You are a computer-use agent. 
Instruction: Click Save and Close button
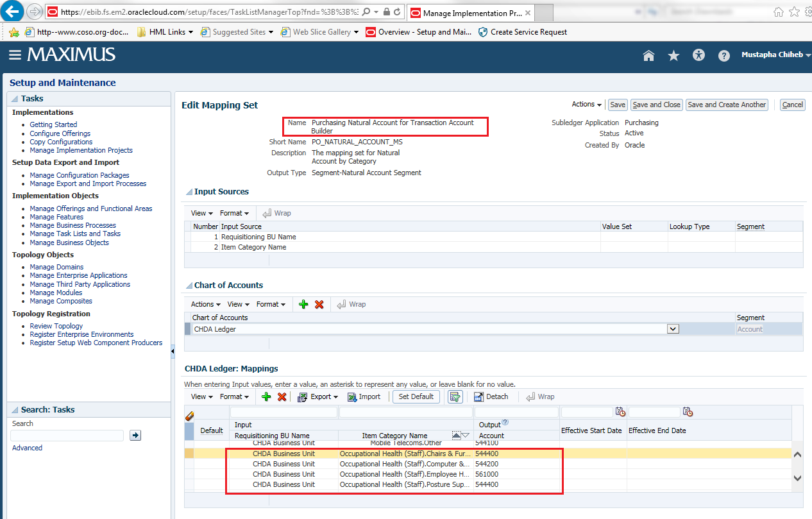click(x=656, y=105)
